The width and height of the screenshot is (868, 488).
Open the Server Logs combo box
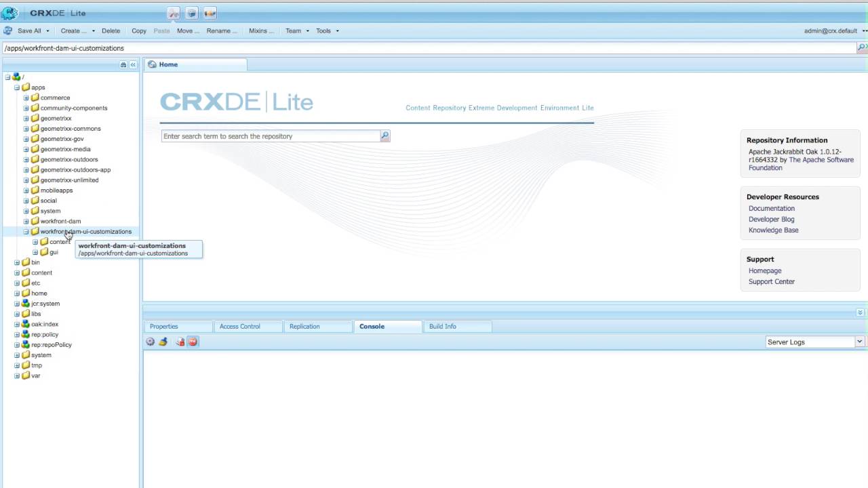tap(815, 342)
